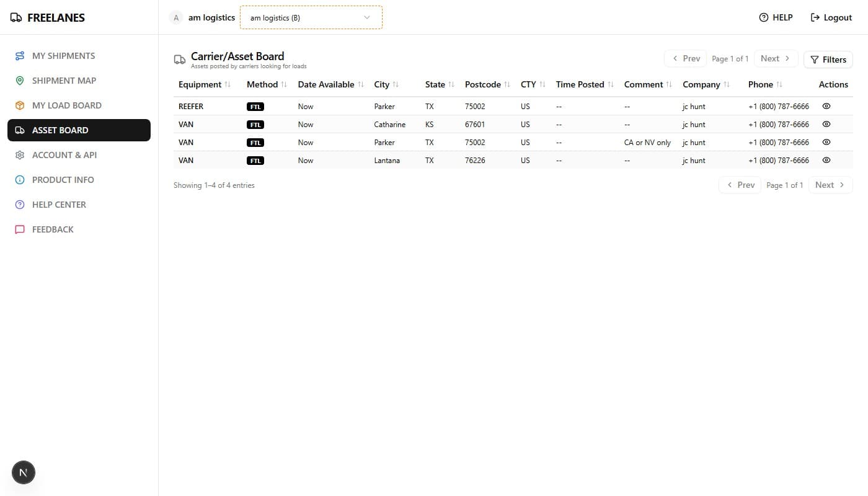Viewport: 868px width, 496px height.
Task: Click phone number in Lantana row
Action: pos(779,161)
